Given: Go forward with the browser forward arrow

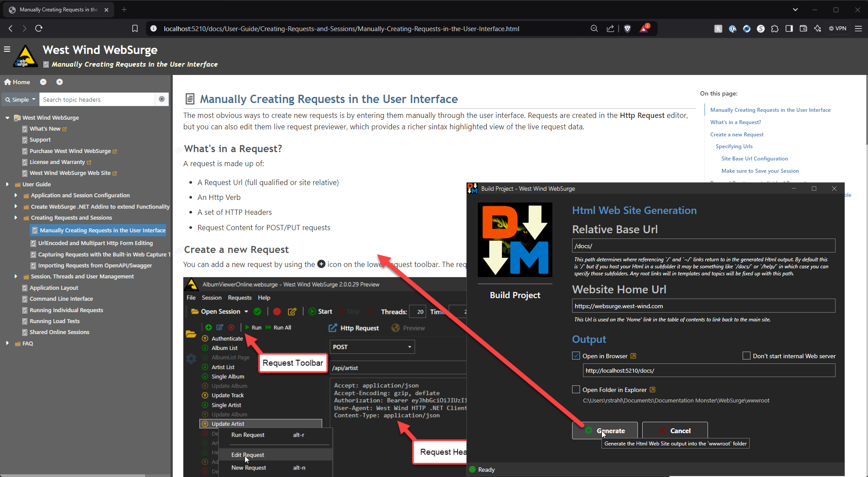Looking at the screenshot, I should [25, 28].
